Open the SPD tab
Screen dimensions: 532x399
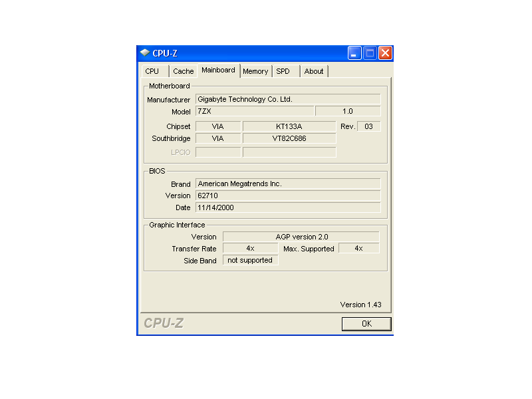click(x=286, y=71)
